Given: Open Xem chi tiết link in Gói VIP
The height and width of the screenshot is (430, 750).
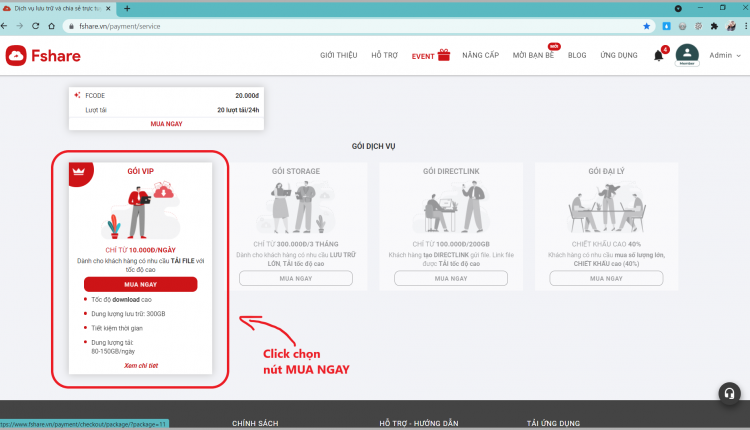Looking at the screenshot, I should tap(141, 365).
